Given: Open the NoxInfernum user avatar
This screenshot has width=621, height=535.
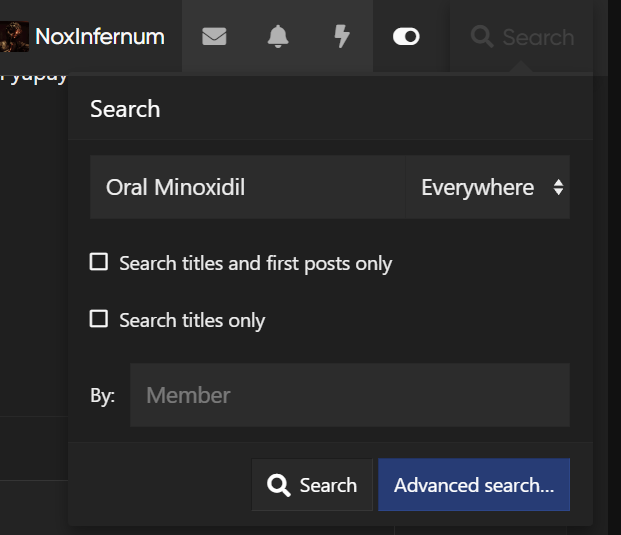Looking at the screenshot, I should coord(14,36).
